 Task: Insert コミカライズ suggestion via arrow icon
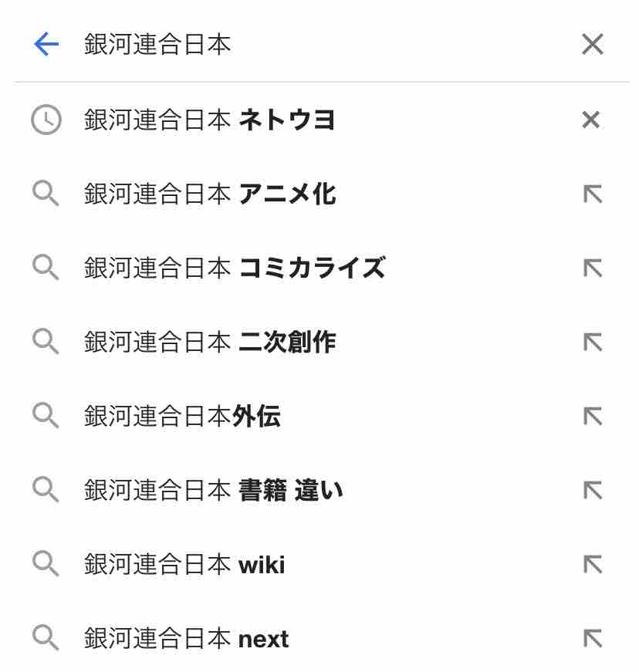[592, 268]
